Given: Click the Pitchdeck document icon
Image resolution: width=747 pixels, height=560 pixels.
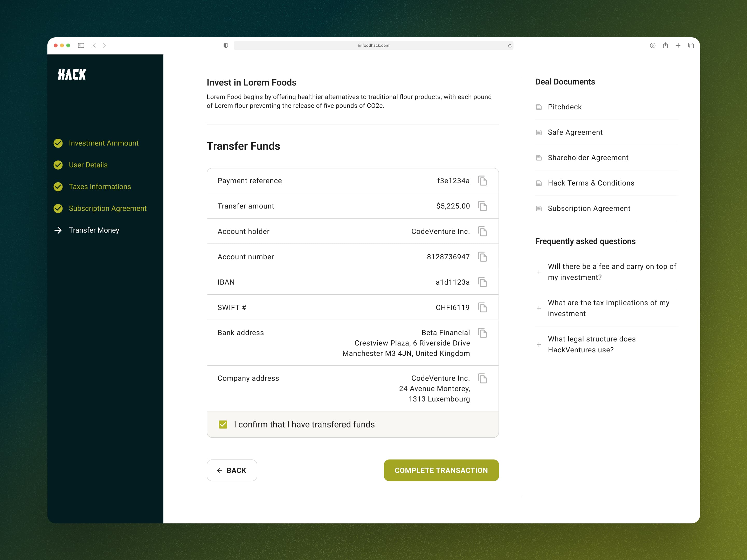Looking at the screenshot, I should click(539, 107).
